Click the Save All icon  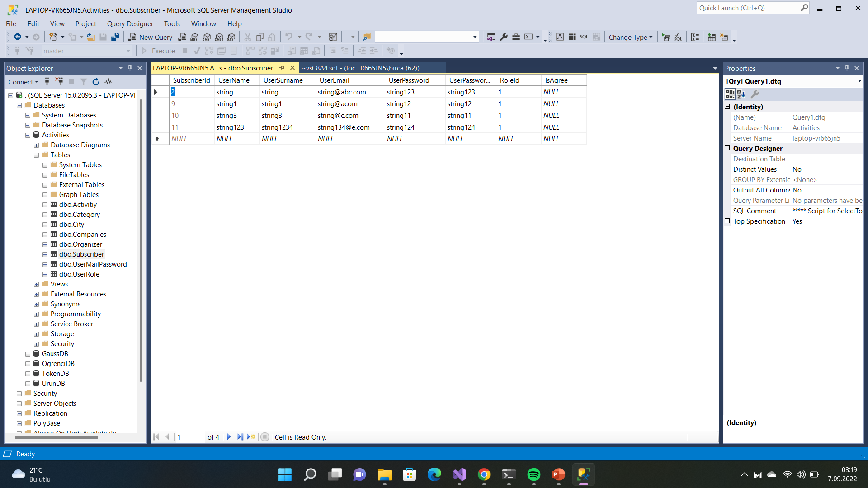[x=115, y=37]
